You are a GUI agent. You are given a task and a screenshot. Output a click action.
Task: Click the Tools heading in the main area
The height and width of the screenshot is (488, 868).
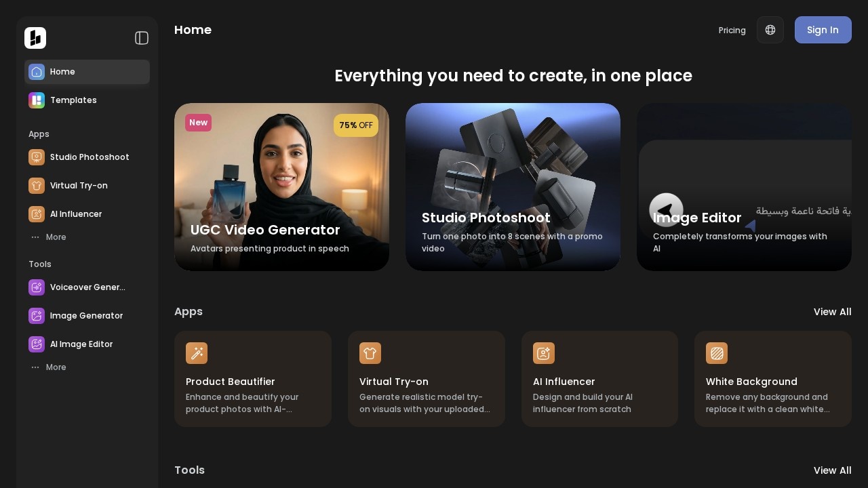tap(189, 470)
